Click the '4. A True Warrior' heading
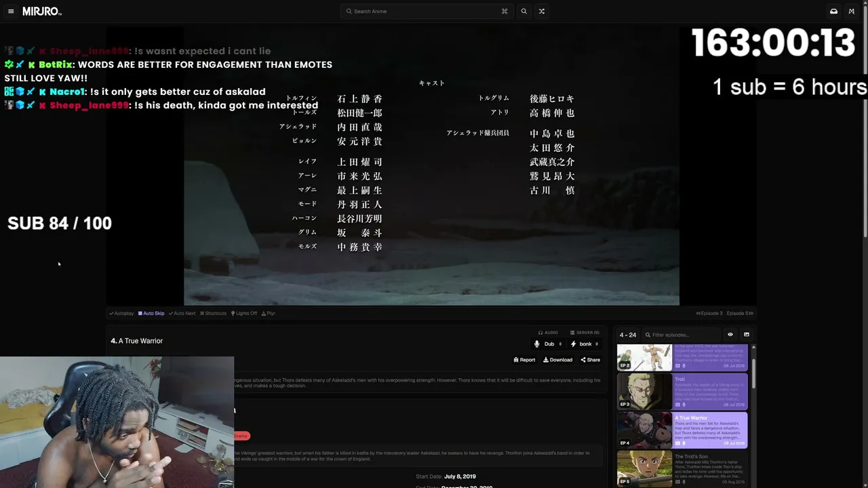Image resolution: width=868 pixels, height=488 pixels. (x=136, y=341)
